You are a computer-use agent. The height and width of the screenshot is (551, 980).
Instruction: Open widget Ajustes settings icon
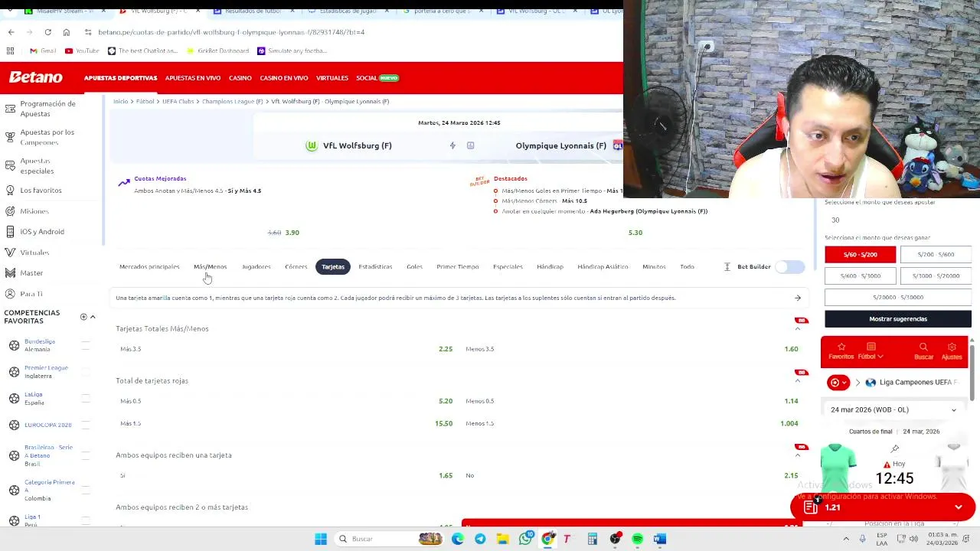(x=952, y=351)
